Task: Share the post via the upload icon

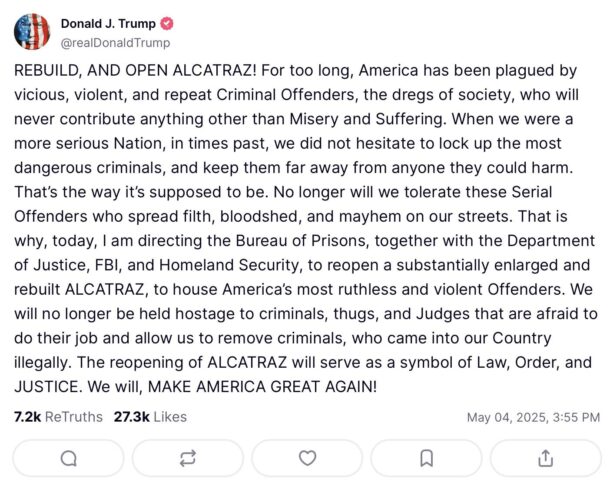Action: pos(545,458)
